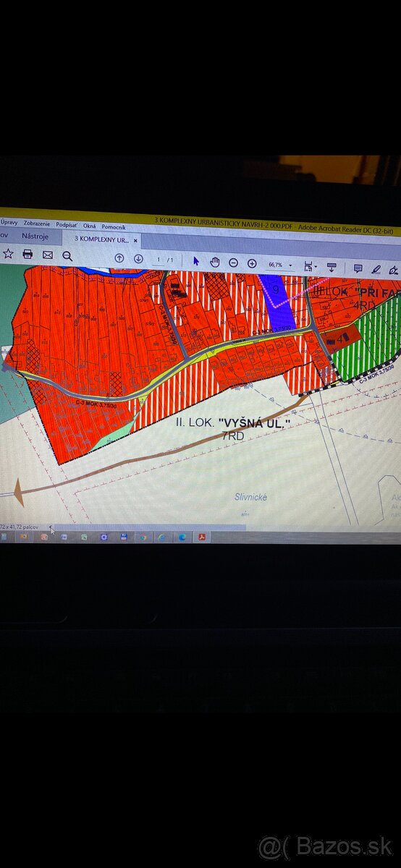This screenshot has height=868, width=401.
Task: Zoom out with the minus circle button
Action: pos(233,263)
